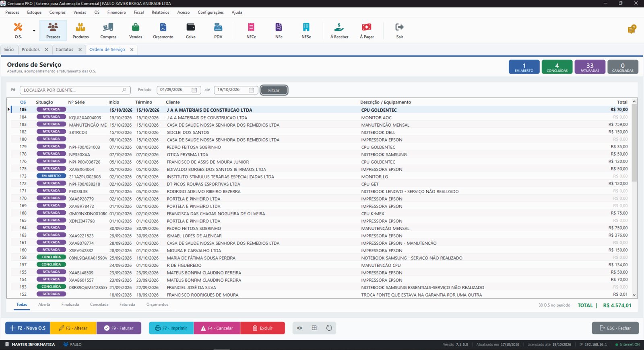
Task: Click the table vertical scrollbar down arrow
Action: click(x=634, y=295)
